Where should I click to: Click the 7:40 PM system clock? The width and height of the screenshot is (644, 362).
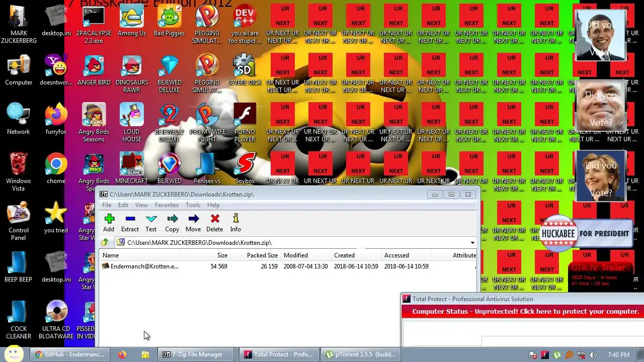[x=618, y=355]
